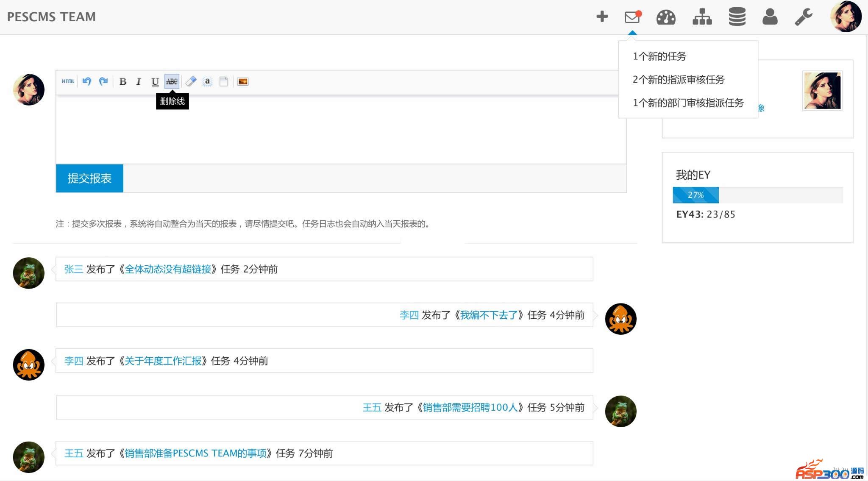This screenshot has height=481, width=868.
Task: Open top-right user avatar menu
Action: coord(845,17)
